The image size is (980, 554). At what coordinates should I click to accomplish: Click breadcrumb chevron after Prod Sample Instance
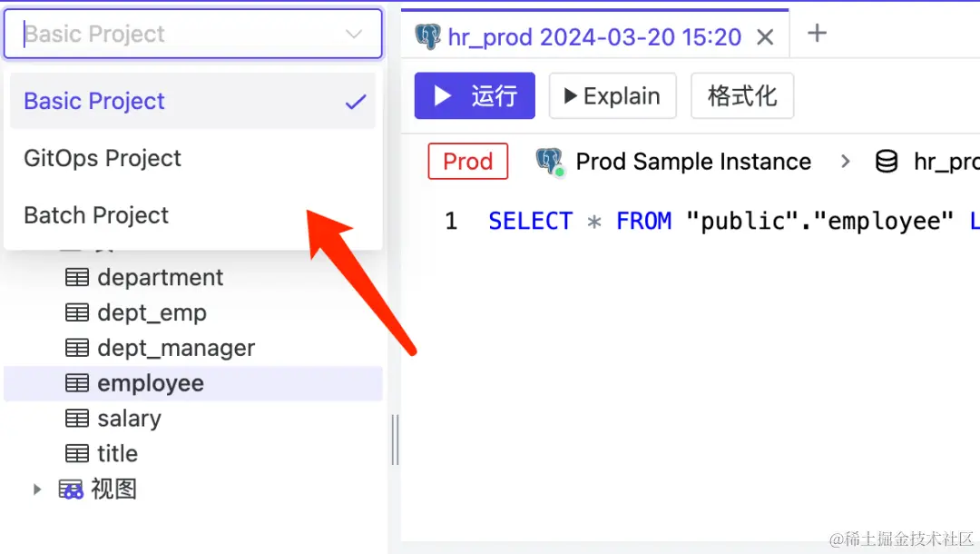845,162
